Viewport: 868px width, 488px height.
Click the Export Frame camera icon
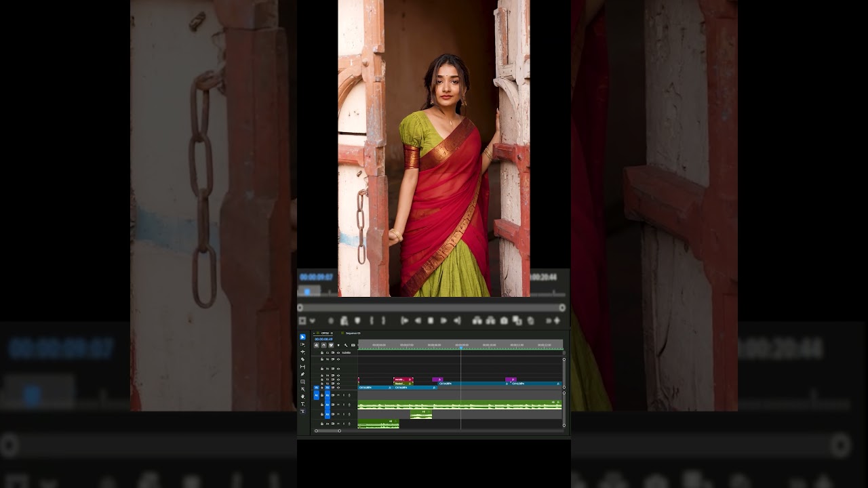504,321
